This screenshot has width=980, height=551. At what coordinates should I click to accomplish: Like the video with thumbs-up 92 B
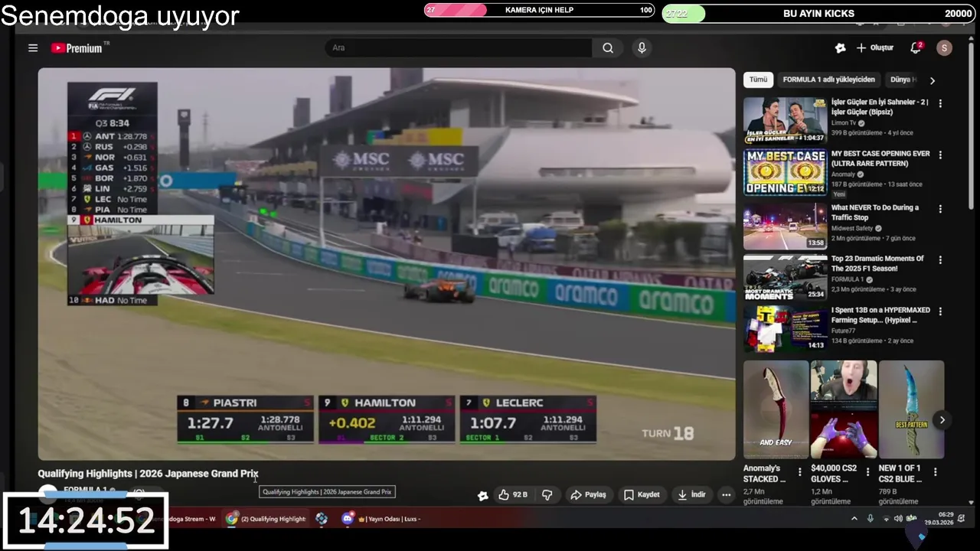513,495
